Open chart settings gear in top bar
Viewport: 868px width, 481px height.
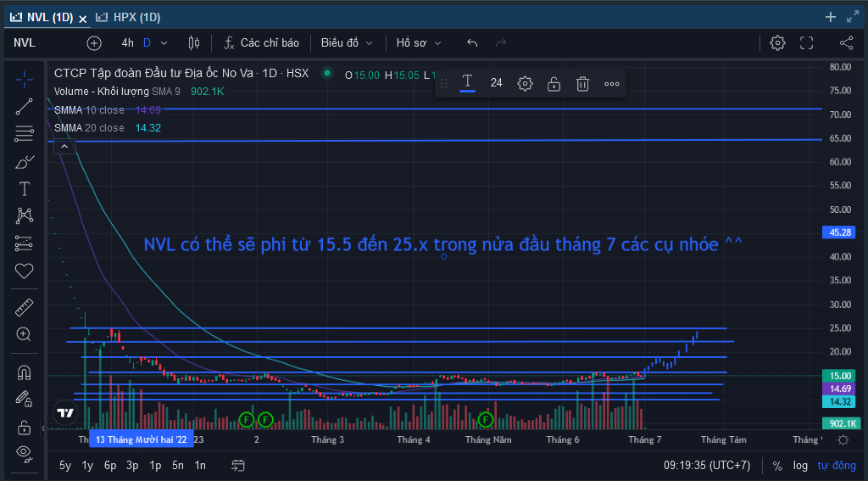pos(777,42)
